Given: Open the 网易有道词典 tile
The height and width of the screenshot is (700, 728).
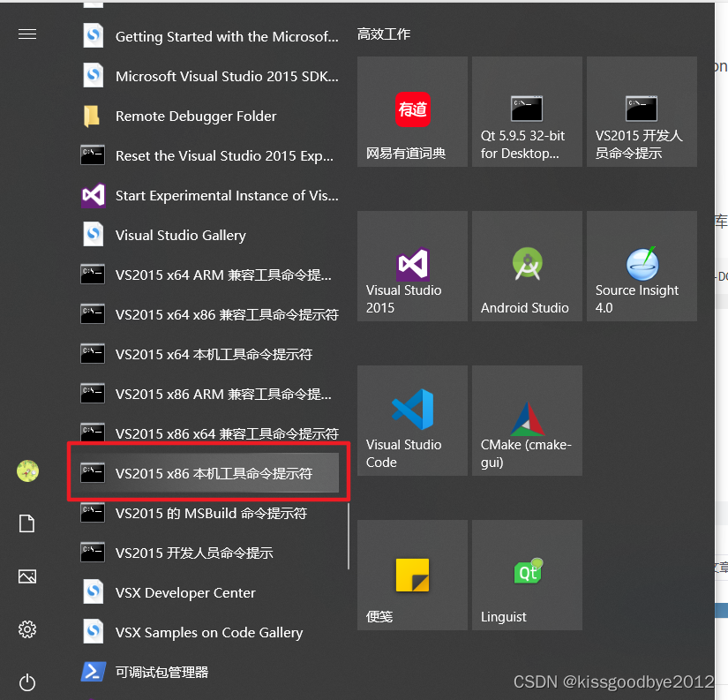Looking at the screenshot, I should coord(412,111).
